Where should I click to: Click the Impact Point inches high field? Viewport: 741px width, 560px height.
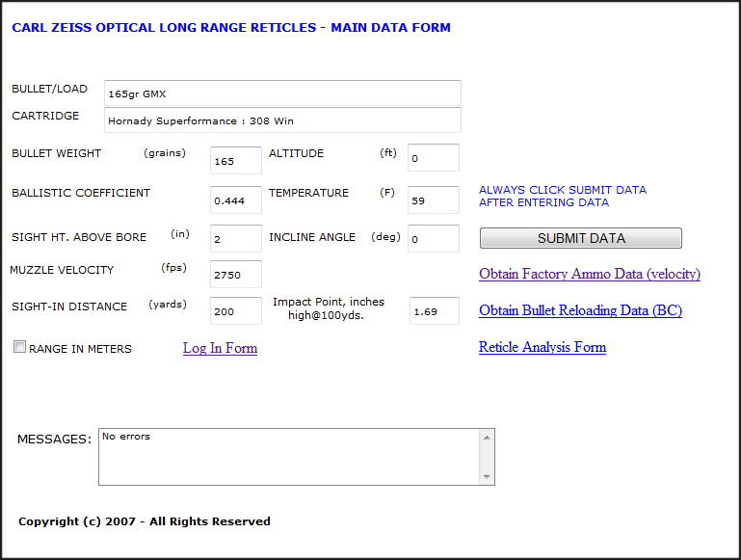434,310
